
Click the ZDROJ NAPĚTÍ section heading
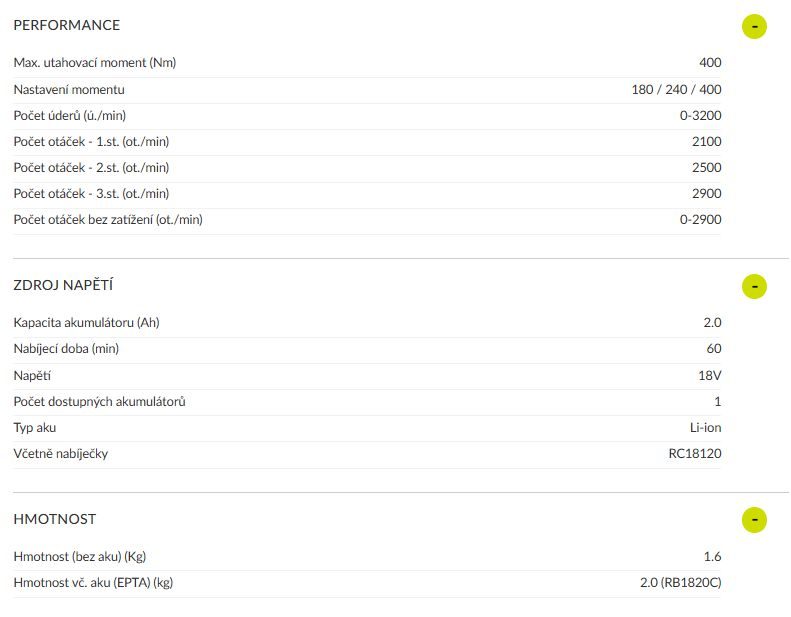coord(63,285)
